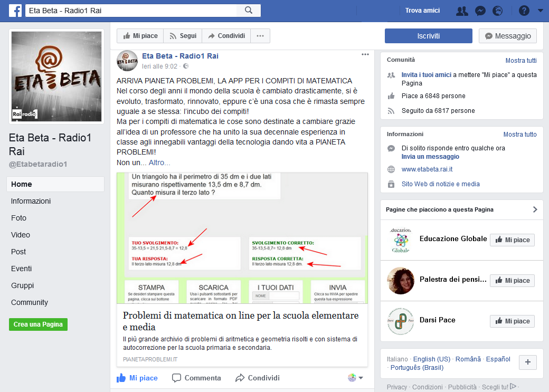This screenshot has width=549, height=392.
Task: Like Palestra dei pensi... page
Action: point(512,281)
